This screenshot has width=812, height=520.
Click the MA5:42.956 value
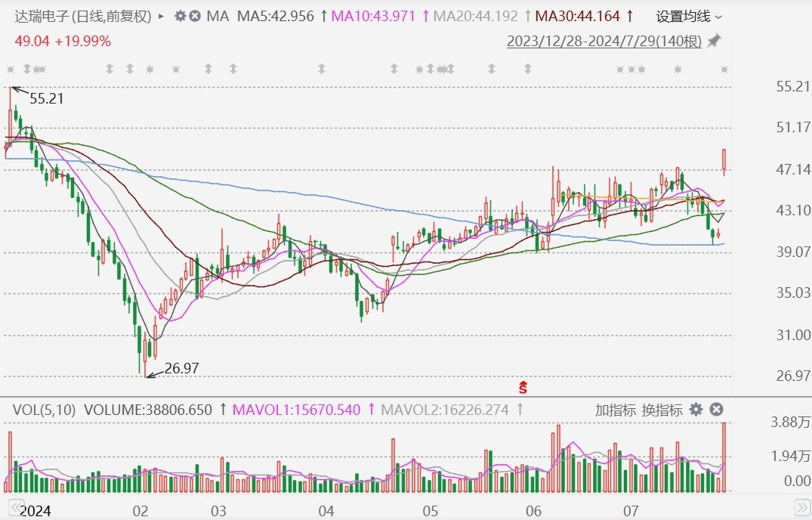276,17
